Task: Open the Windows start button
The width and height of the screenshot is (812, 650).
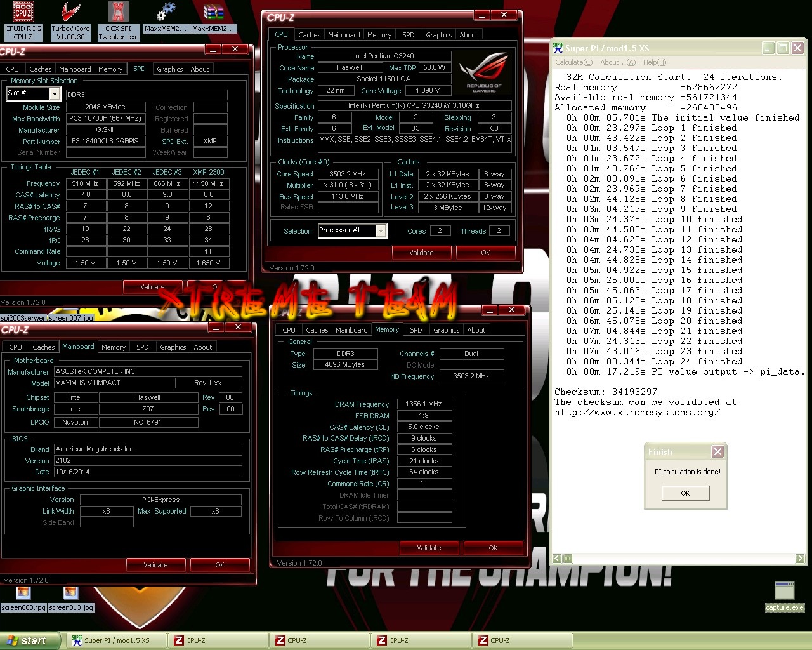Action: coord(30,640)
